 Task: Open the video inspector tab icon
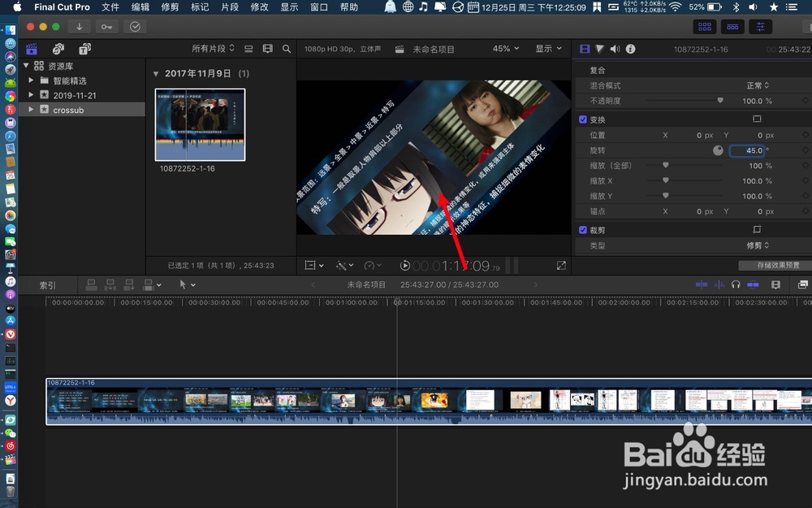pyautogui.click(x=585, y=49)
